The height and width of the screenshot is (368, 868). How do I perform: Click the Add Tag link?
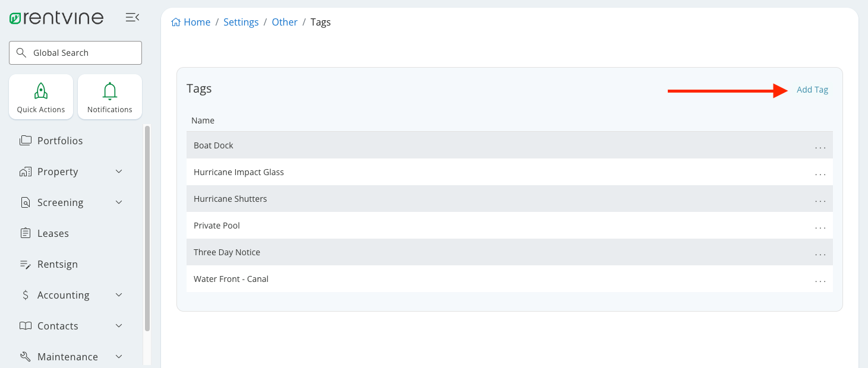pos(812,89)
